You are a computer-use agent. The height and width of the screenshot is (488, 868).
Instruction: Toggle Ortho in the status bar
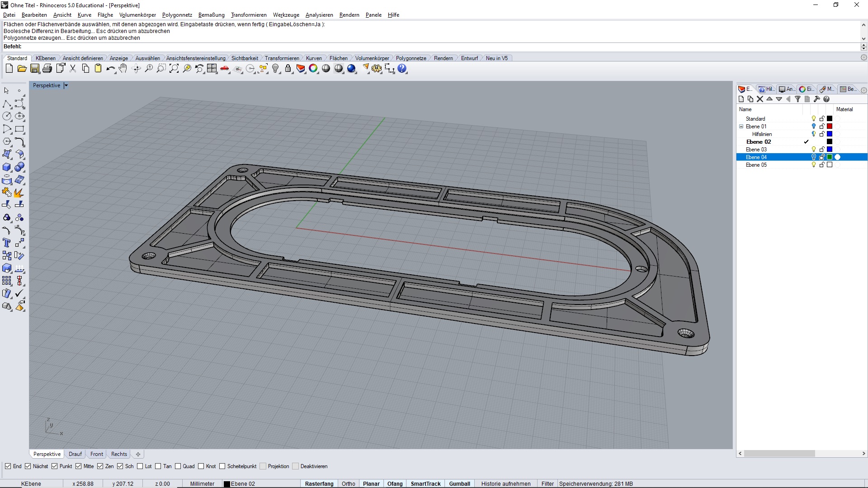coord(348,483)
